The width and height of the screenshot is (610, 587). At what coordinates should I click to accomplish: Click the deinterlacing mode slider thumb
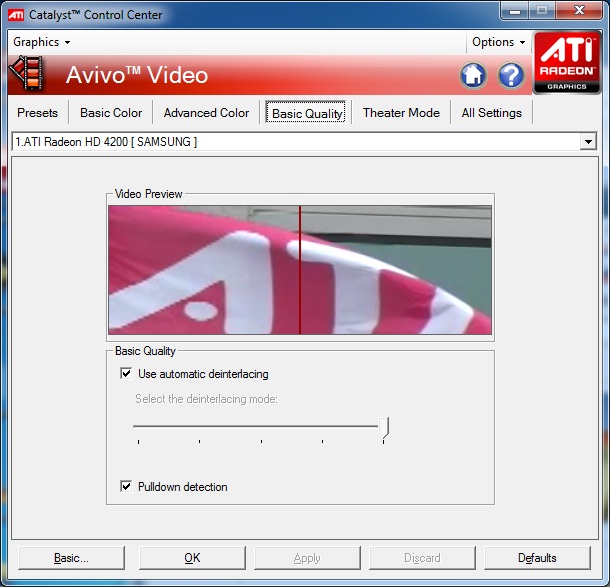pyautogui.click(x=384, y=427)
